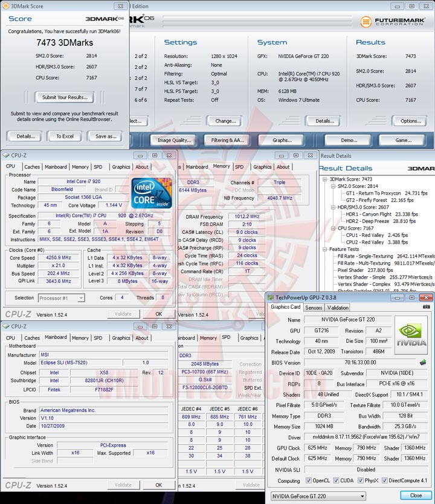Image resolution: width=435 pixels, height=504 pixels.
Task: Select HDR2 - Deep Freeze result row
Action: coord(381,221)
